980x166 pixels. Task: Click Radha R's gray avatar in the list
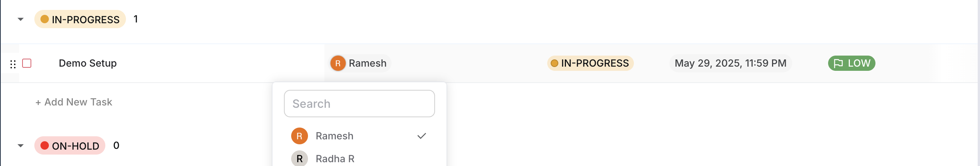pyautogui.click(x=300, y=158)
